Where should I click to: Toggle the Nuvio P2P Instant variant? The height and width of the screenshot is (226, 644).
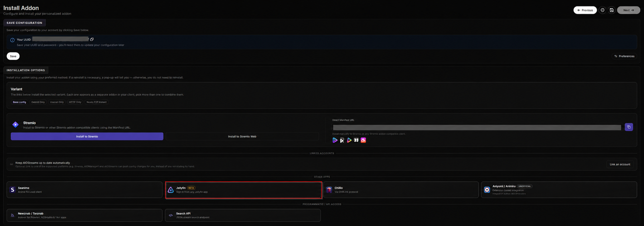(x=96, y=102)
